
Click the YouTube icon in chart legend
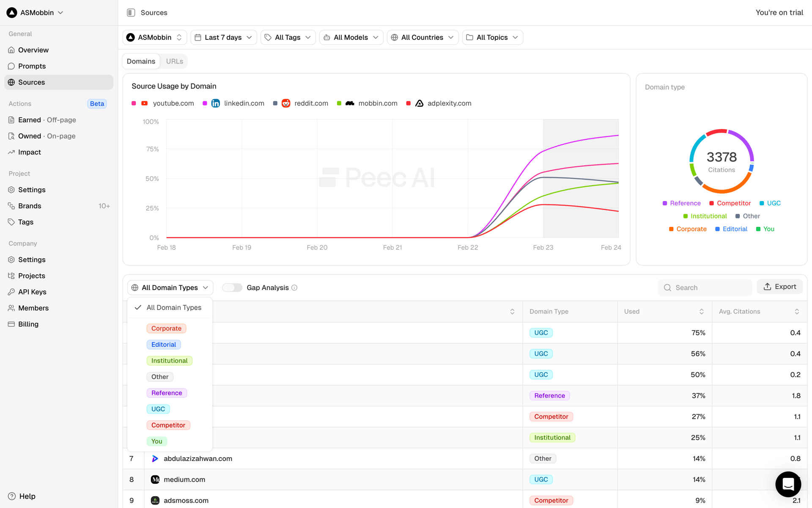point(145,103)
